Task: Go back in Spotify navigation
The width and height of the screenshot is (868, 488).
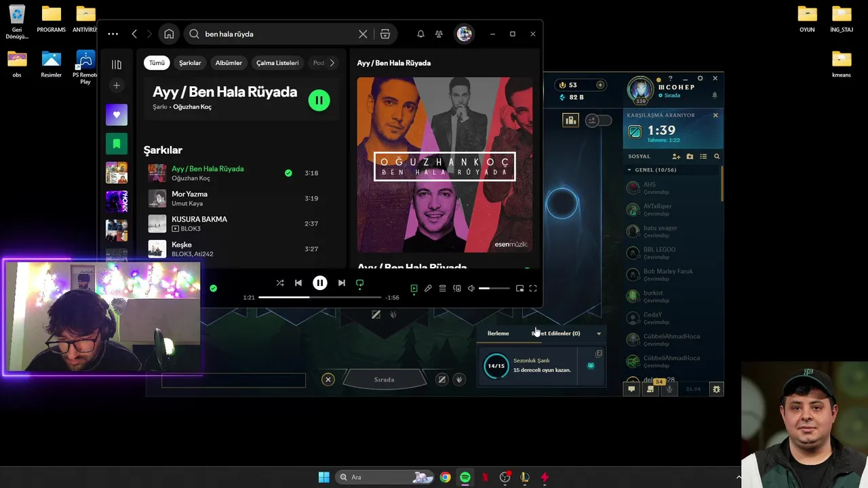Action: coord(134,34)
